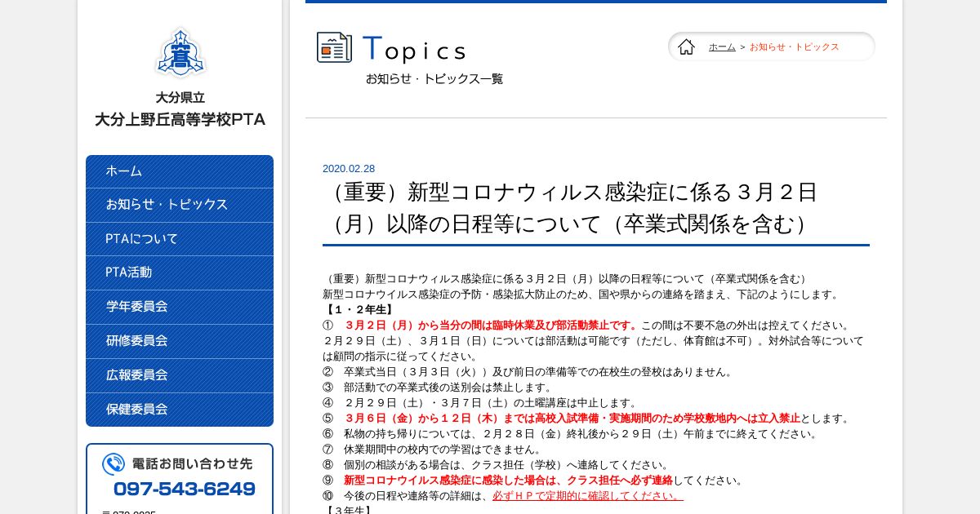Click the Topics page heading

point(414,49)
